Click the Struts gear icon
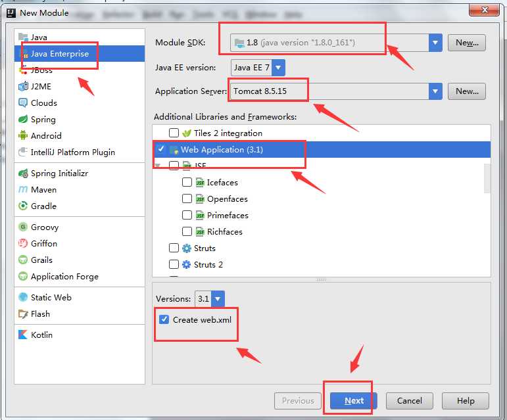The image size is (507, 420). pos(187,248)
